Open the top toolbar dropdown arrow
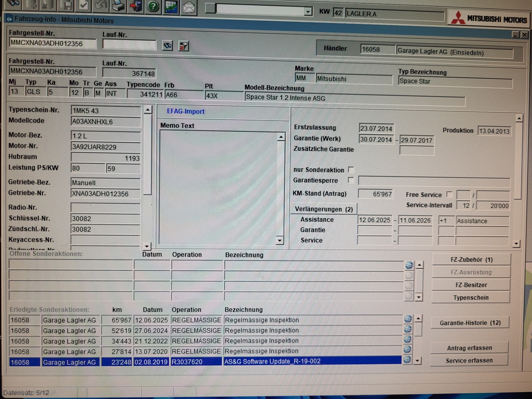Image resolution: width=532 pixels, height=399 pixels. [x=307, y=12]
